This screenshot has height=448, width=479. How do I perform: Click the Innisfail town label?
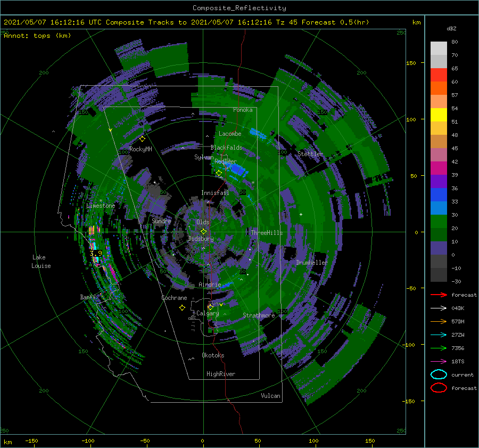pos(215,193)
